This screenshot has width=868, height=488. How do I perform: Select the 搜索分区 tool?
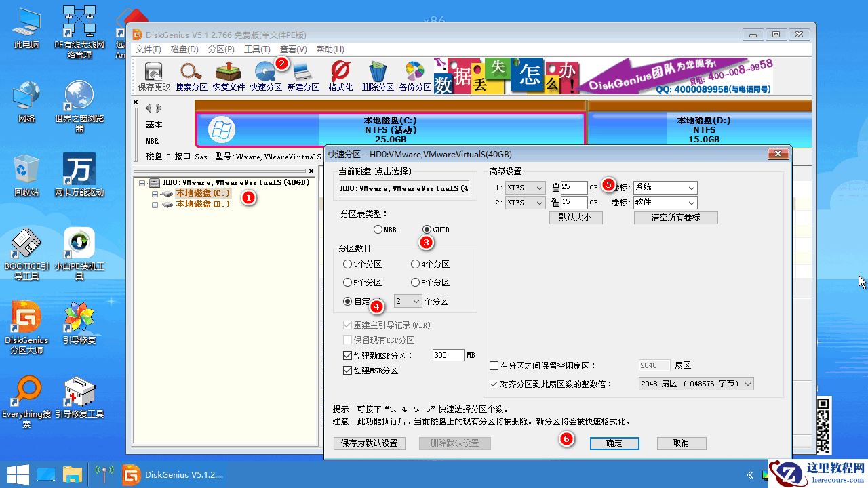pyautogui.click(x=190, y=75)
